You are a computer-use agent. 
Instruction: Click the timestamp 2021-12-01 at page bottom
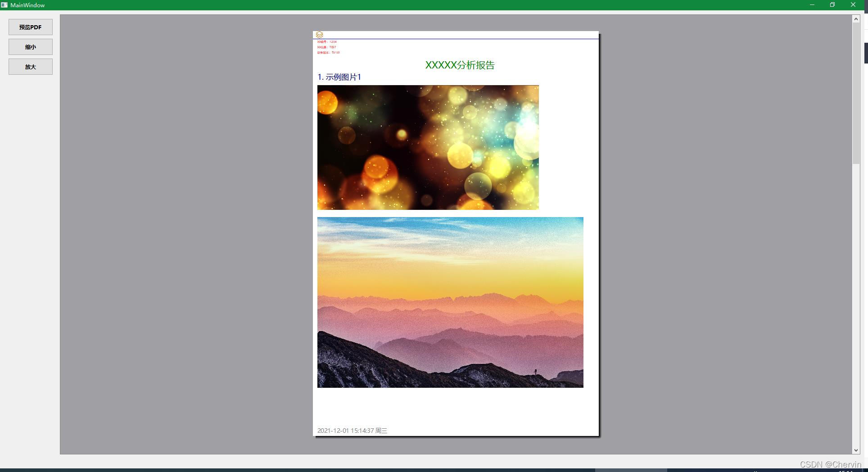(x=352, y=430)
